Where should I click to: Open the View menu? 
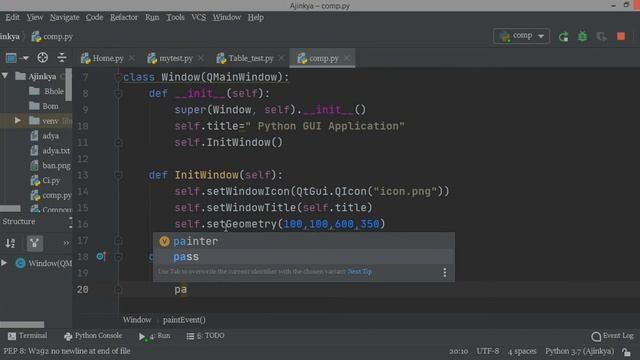(35, 17)
